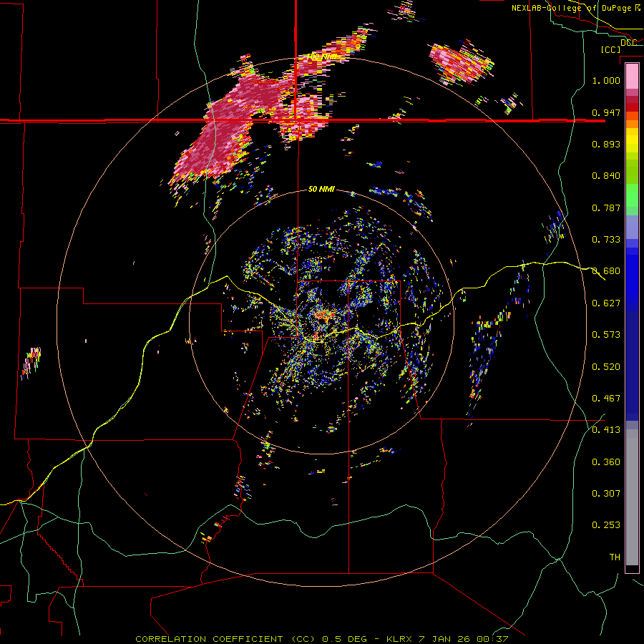The image size is (644, 644).
Task: Select the 0.467 legend value
Action: [x=606, y=399]
